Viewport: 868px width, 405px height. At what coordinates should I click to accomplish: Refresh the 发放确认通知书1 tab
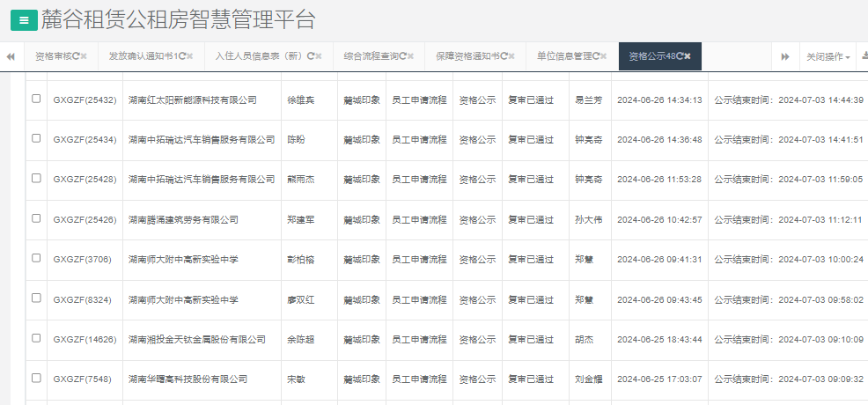click(x=183, y=55)
